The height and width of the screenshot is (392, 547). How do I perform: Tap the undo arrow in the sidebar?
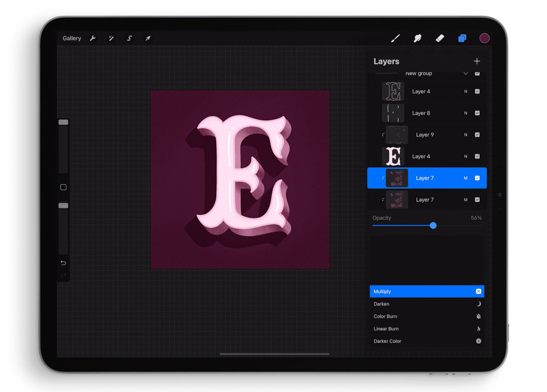tap(63, 263)
